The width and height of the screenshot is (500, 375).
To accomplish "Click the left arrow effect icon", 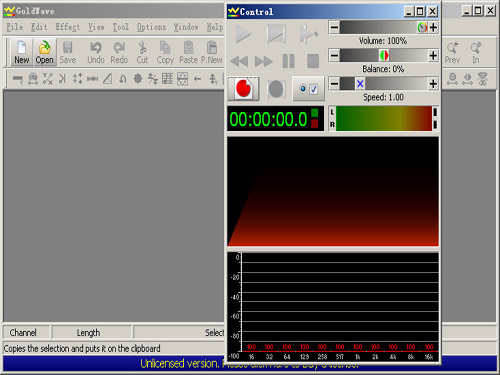I will (x=197, y=79).
